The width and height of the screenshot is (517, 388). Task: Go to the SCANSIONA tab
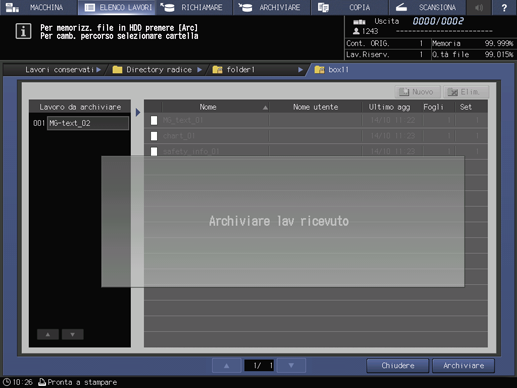427,7
